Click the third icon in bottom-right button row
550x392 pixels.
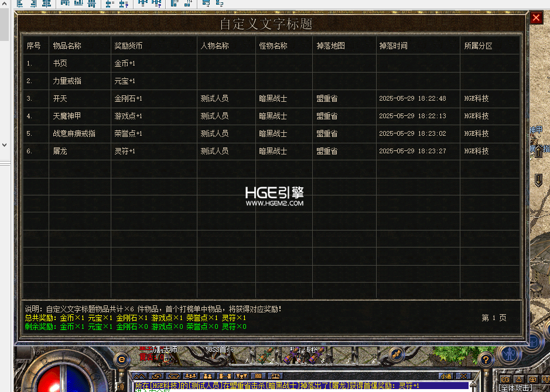point(532,379)
